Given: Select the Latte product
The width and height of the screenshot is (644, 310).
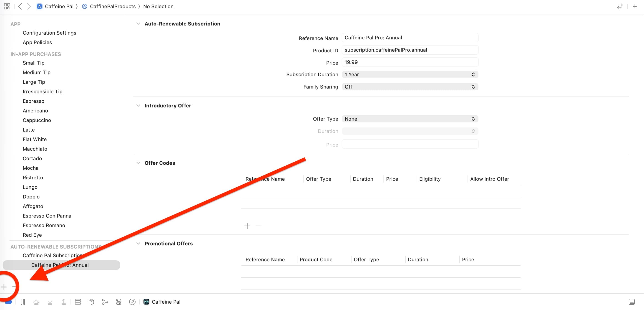Looking at the screenshot, I should [29, 130].
